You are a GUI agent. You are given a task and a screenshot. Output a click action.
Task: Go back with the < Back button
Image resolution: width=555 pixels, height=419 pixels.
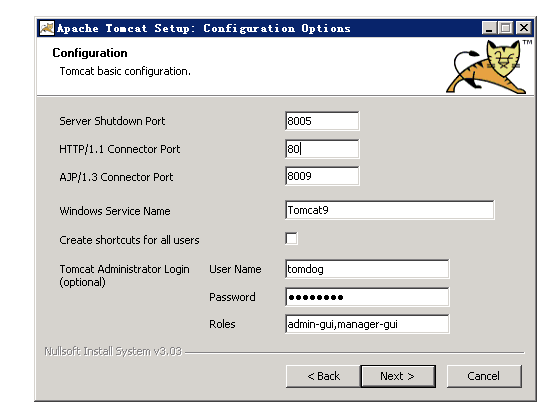[x=323, y=376]
